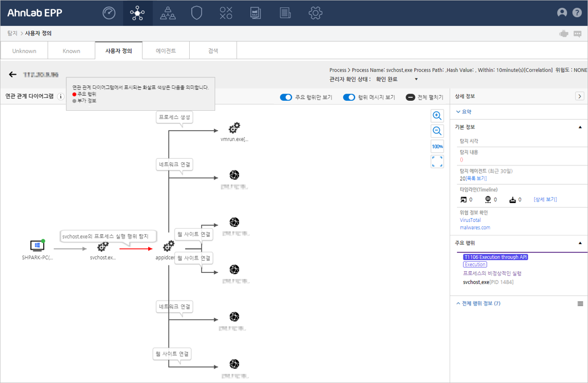Open the 관리자 확인 상태 dropdown
This screenshot has width=588, height=383.
pyautogui.click(x=416, y=79)
